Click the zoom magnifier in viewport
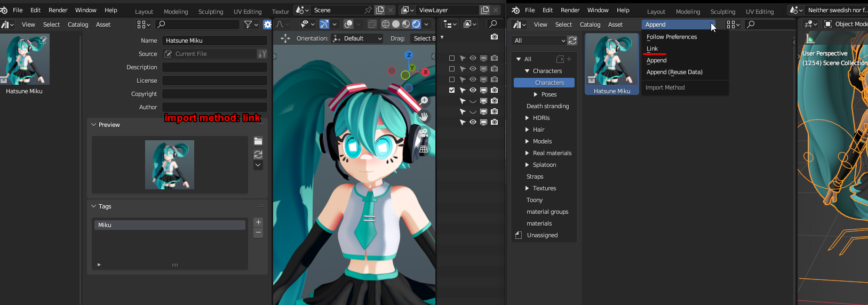The width and height of the screenshot is (868, 305). pyautogui.click(x=424, y=100)
